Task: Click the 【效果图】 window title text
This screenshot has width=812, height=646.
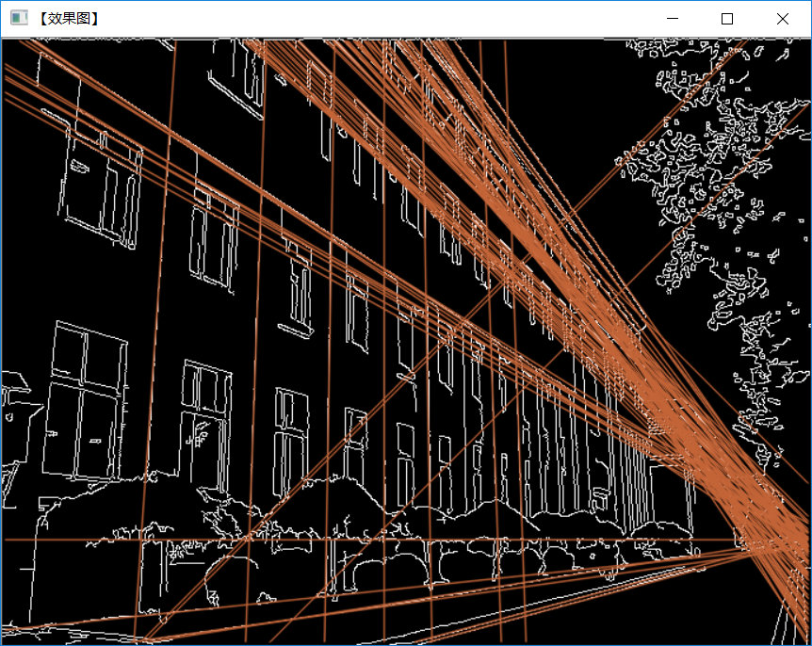Action: pos(69,19)
